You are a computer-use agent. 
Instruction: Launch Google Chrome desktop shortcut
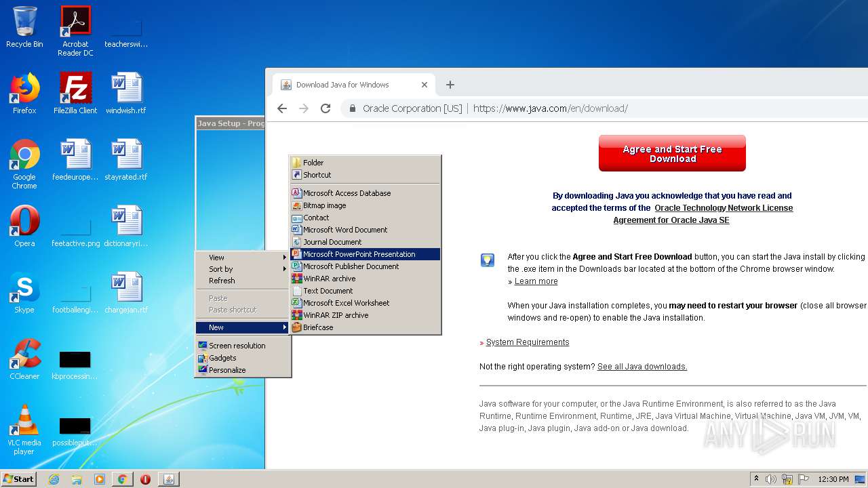24,164
